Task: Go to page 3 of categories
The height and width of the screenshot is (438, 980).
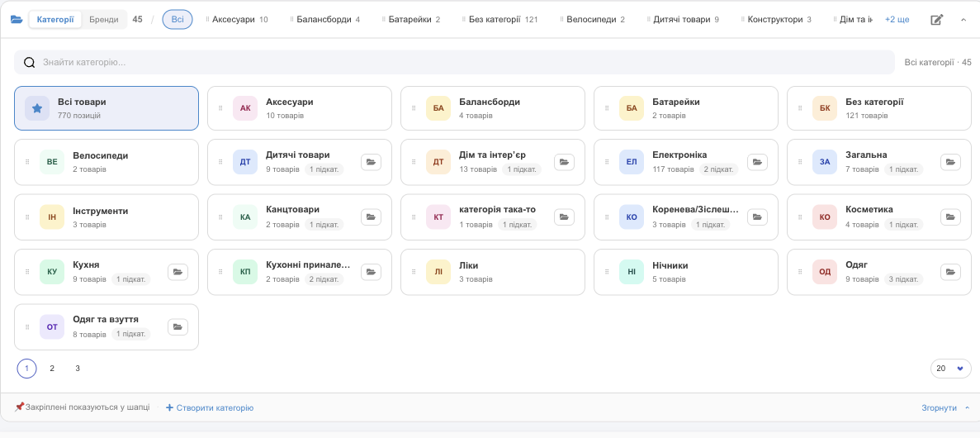Action: pyautogui.click(x=78, y=369)
